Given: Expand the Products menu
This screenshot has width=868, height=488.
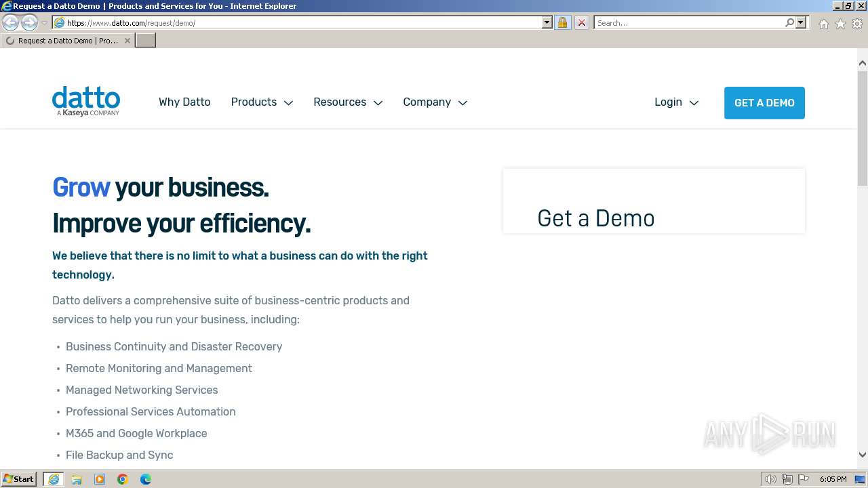Looking at the screenshot, I should click(262, 102).
